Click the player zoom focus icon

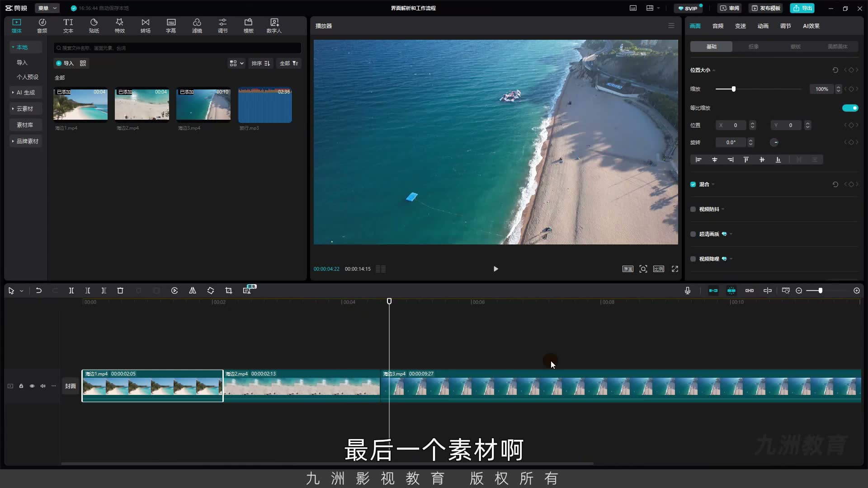coord(643,269)
